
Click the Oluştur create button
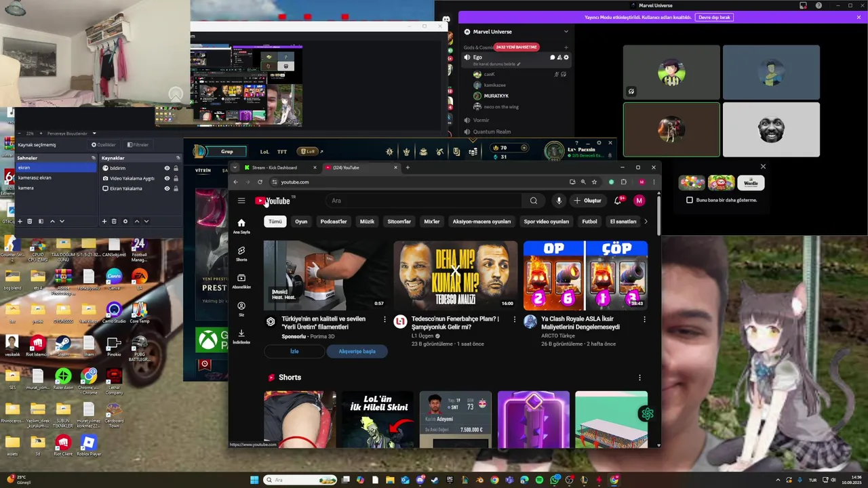click(x=587, y=201)
